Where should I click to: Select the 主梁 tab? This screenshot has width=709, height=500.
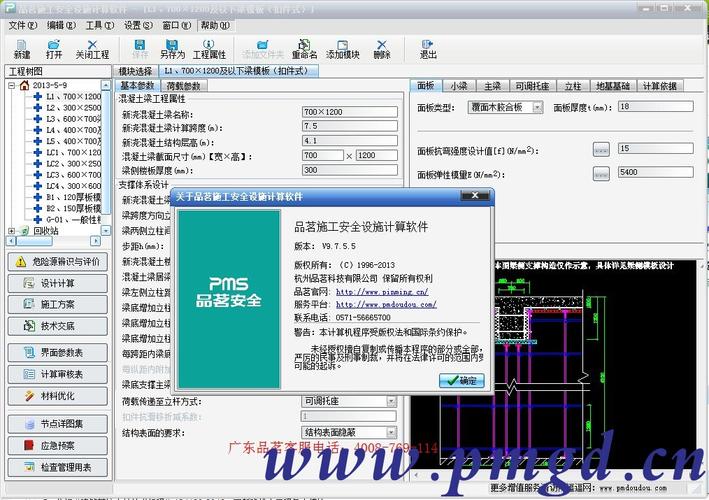pyautogui.click(x=492, y=86)
